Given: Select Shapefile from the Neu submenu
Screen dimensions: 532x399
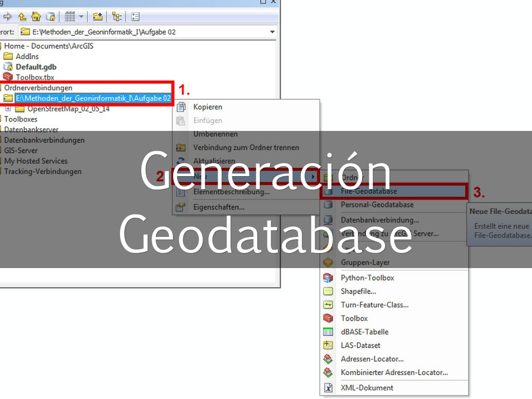Looking at the screenshot, I should point(358,291).
